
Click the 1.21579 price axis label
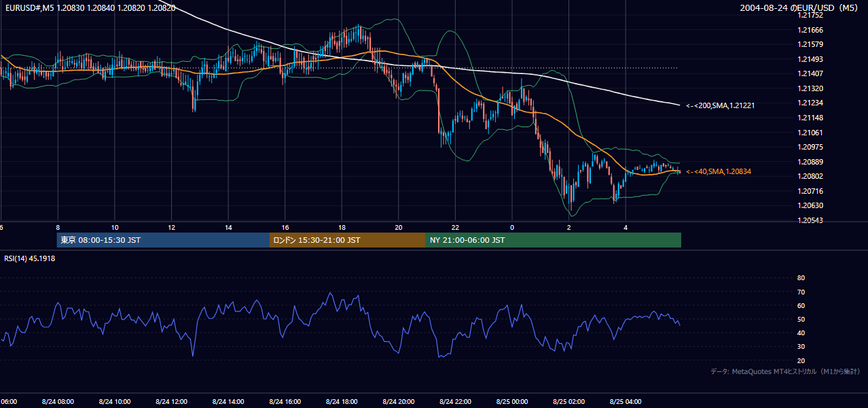point(810,45)
